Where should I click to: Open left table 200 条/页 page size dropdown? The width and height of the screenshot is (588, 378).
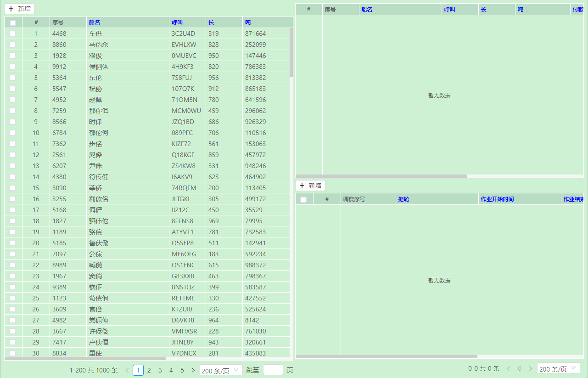tap(221, 370)
